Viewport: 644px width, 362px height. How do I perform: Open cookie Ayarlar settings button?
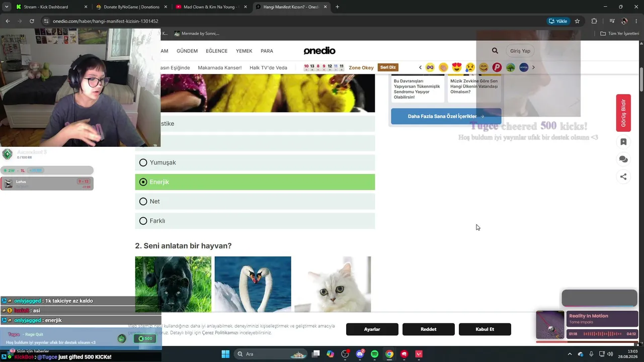click(x=372, y=329)
